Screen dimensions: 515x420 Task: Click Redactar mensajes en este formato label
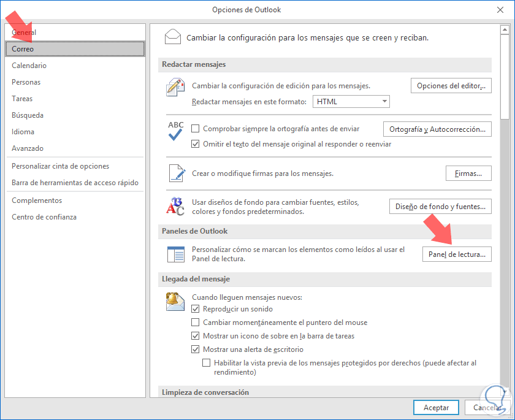click(x=249, y=102)
